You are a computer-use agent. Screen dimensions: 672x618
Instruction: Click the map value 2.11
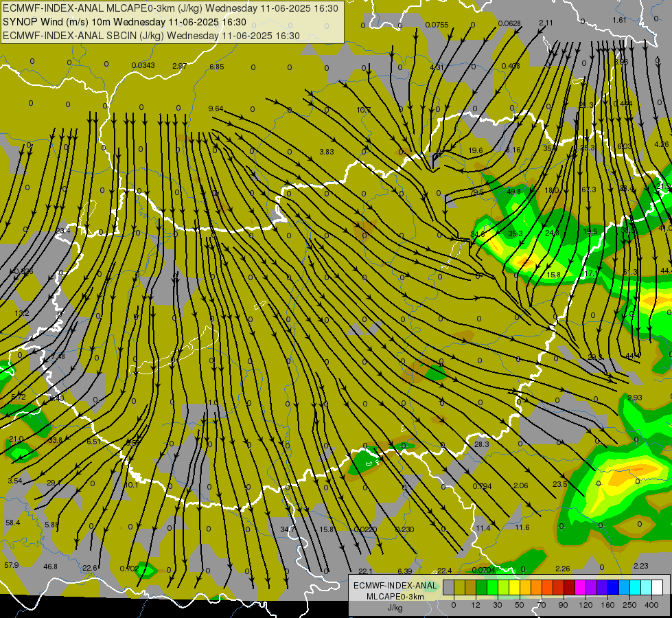click(x=546, y=22)
